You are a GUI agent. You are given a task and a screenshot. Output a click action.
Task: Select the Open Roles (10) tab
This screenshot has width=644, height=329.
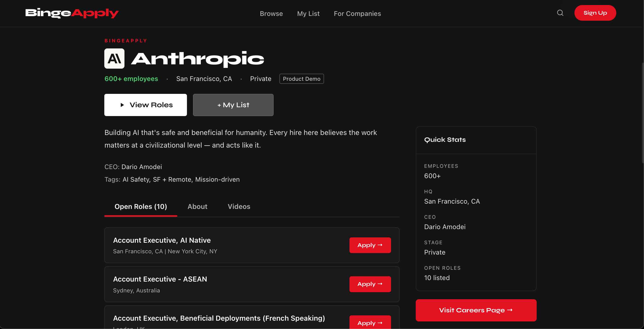click(x=141, y=207)
